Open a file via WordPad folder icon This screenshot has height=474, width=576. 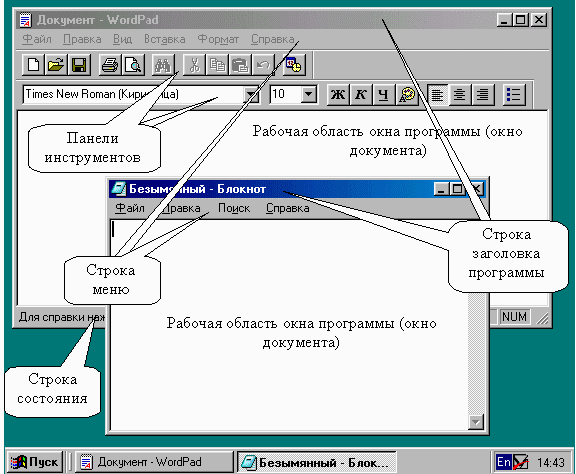56,65
